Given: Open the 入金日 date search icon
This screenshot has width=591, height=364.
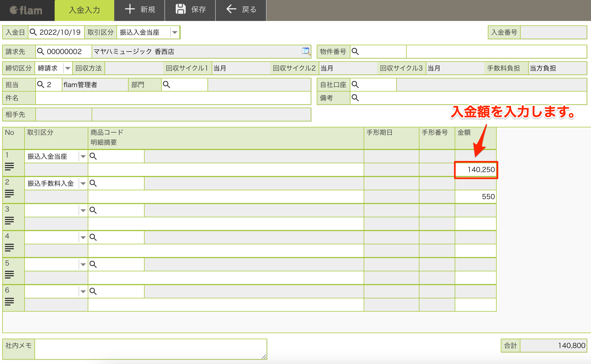Looking at the screenshot, I should point(33,32).
